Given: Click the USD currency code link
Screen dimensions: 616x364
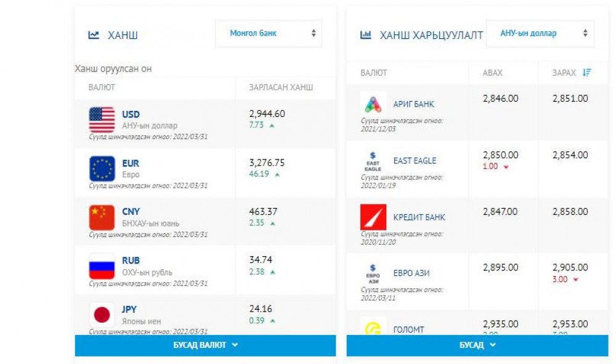Looking at the screenshot, I should 131,115.
